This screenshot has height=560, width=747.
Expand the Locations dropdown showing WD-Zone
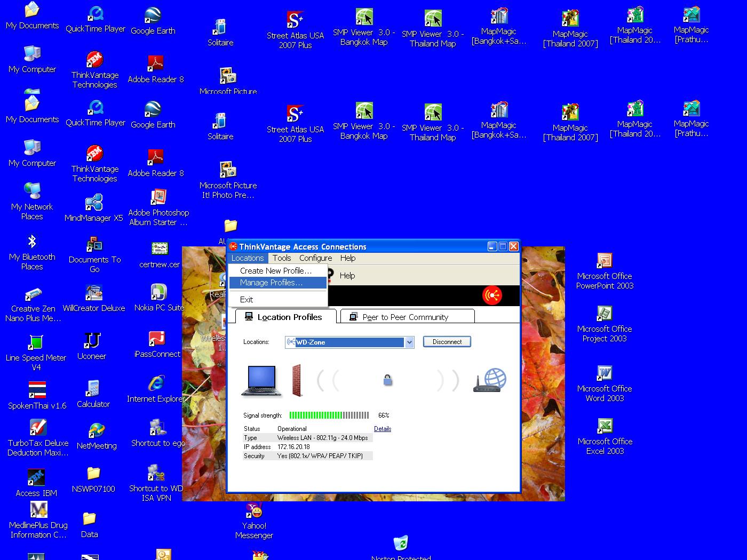click(x=410, y=342)
